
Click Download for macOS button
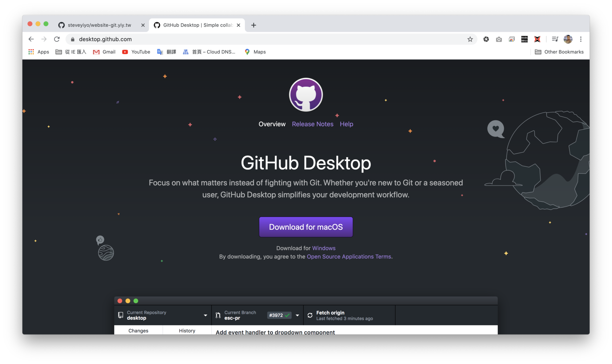pyautogui.click(x=306, y=227)
